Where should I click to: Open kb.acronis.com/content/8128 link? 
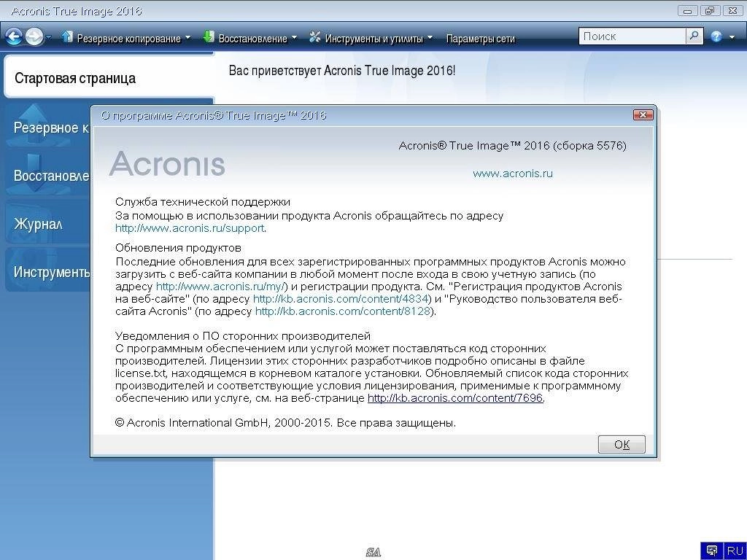[x=343, y=311]
